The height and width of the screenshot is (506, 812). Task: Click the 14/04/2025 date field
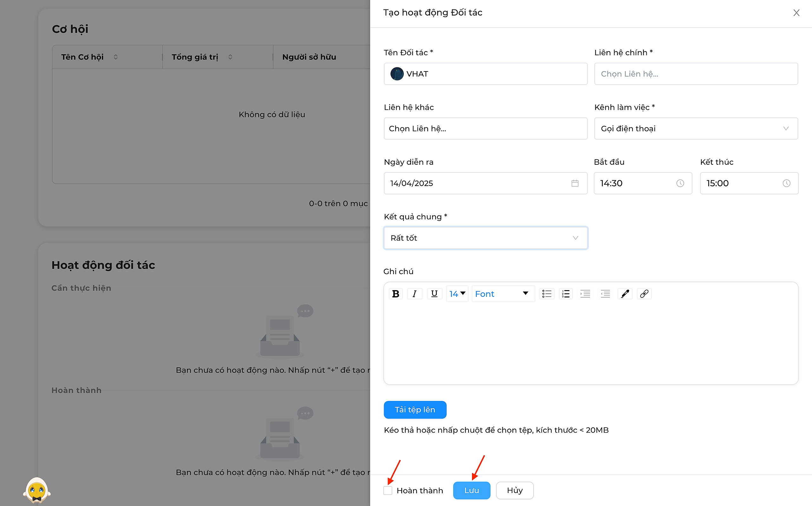tap(485, 183)
